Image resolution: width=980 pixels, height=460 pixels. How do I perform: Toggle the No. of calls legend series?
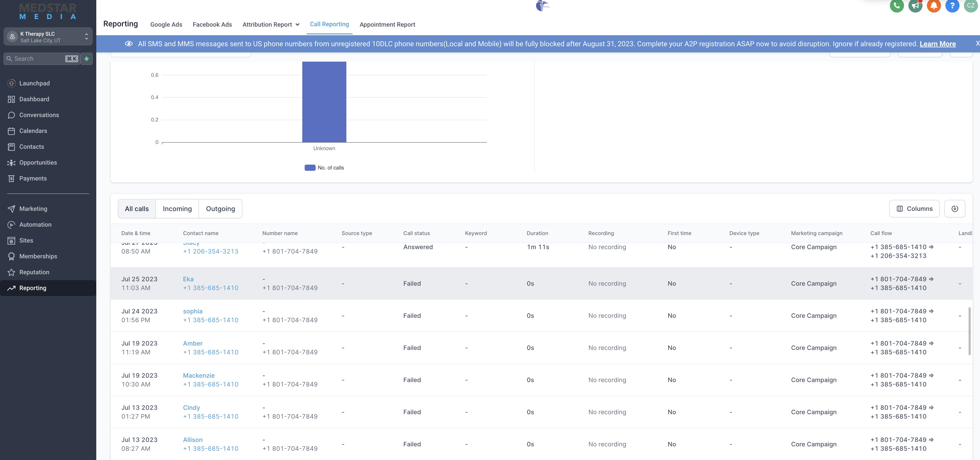pos(324,168)
